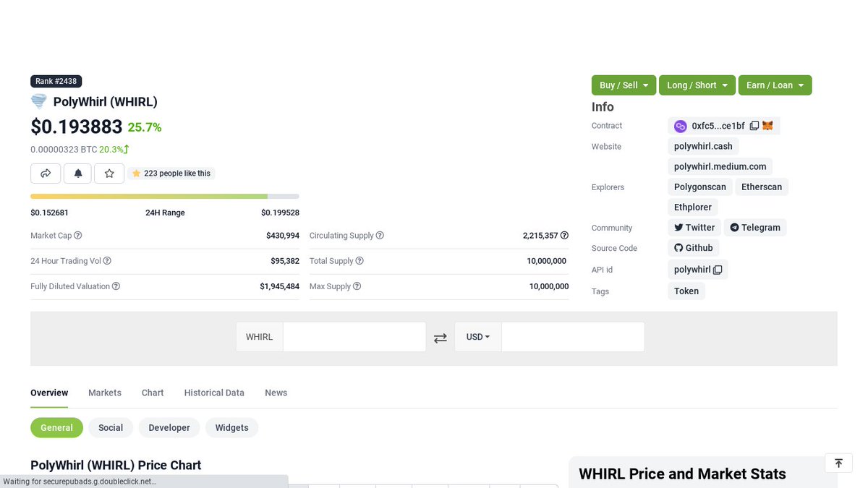Copy the polywhirl API id

[718, 270]
